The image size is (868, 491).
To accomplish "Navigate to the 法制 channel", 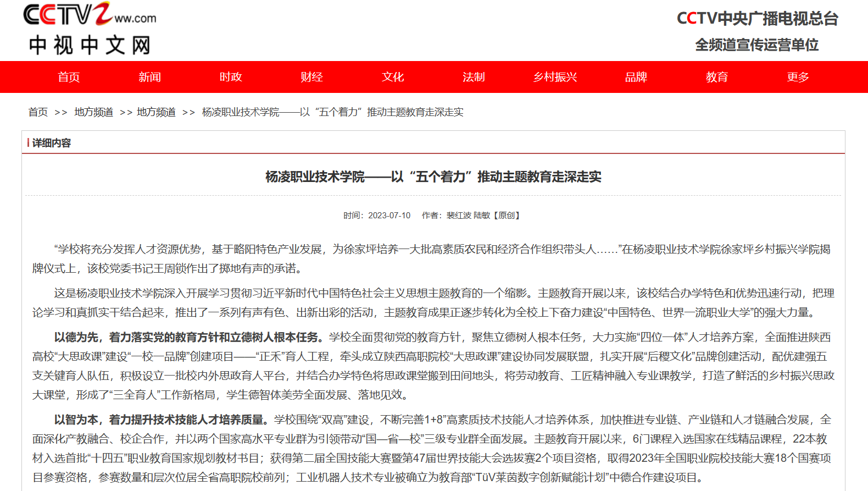I will tap(474, 77).
